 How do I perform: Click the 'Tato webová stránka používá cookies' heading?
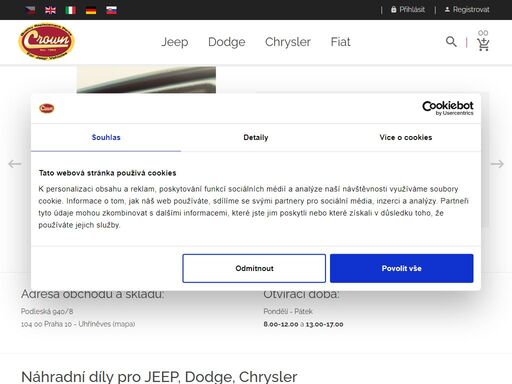(x=107, y=173)
